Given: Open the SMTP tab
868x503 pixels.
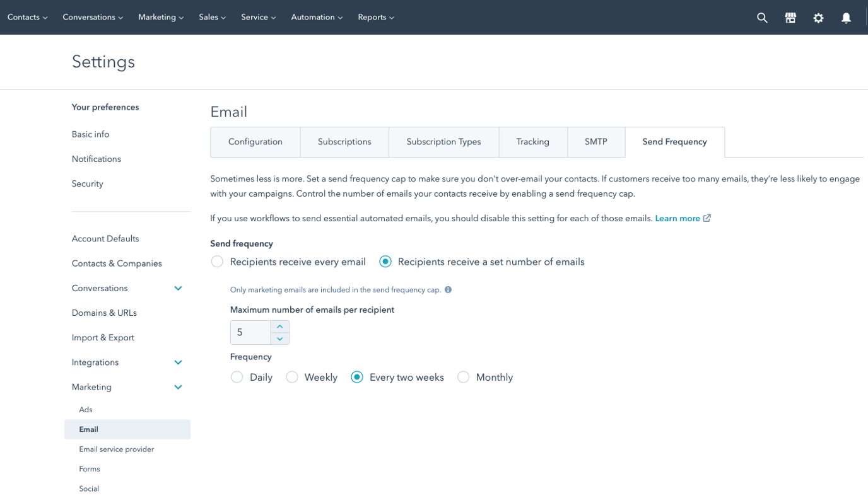Looking at the screenshot, I should tap(595, 142).
